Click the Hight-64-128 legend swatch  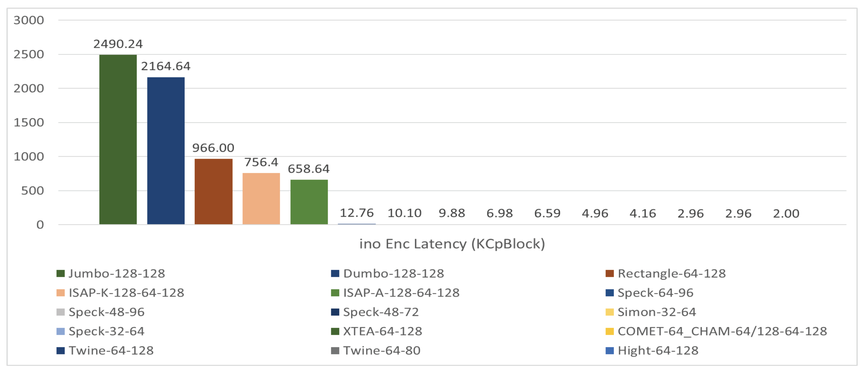pyautogui.click(x=609, y=351)
